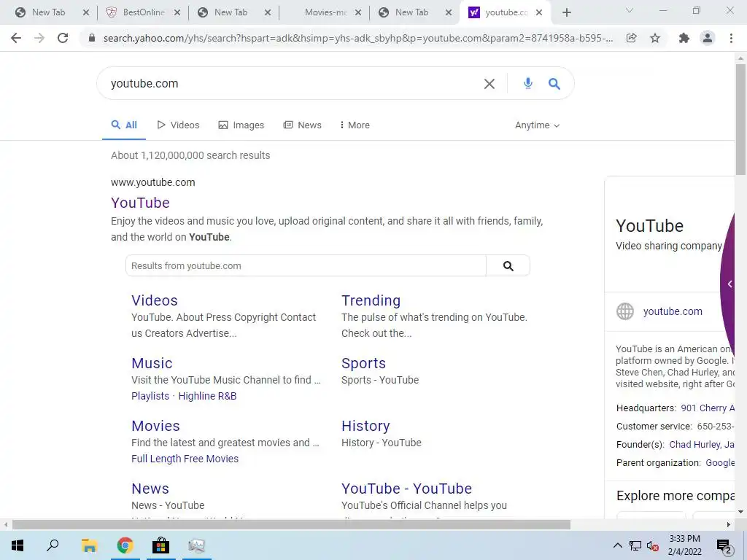Close the BestOnline tab
747x560 pixels.
click(177, 13)
